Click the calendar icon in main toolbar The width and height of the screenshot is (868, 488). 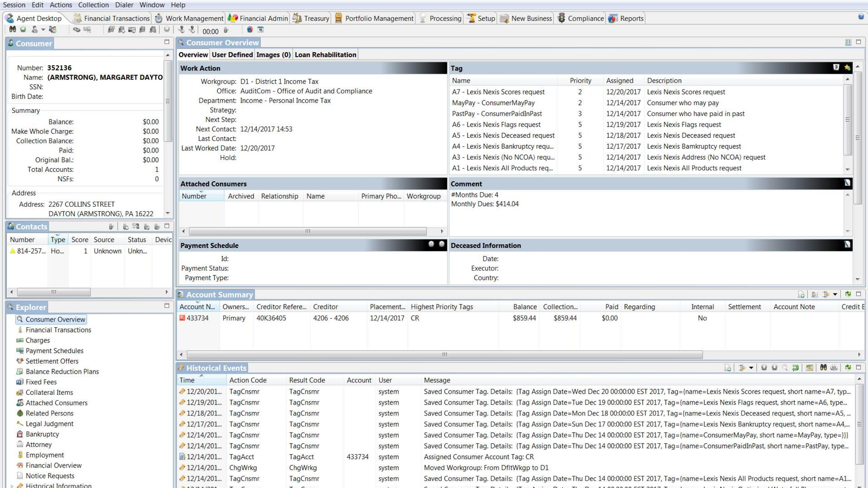260,29
